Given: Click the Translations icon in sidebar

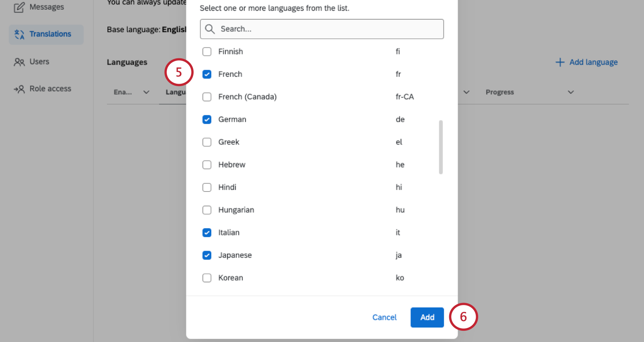Looking at the screenshot, I should coord(19,34).
